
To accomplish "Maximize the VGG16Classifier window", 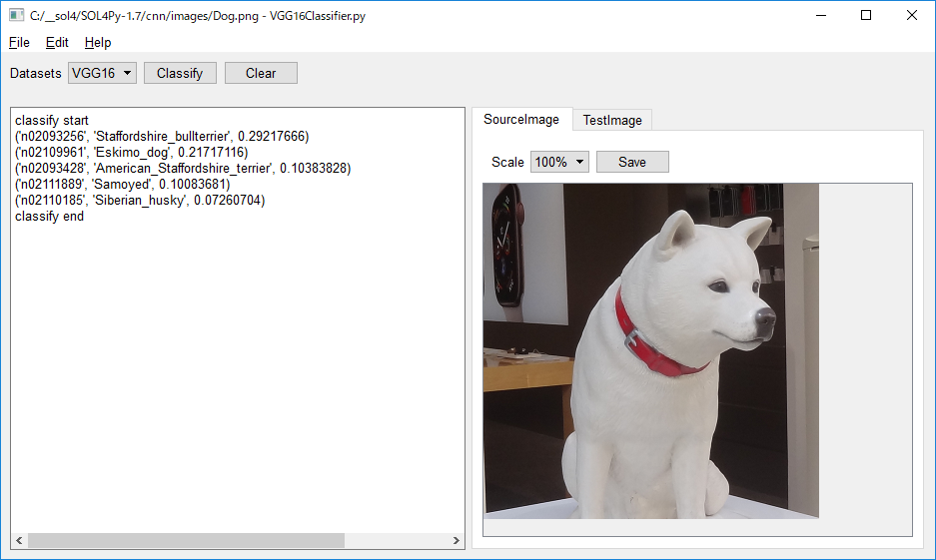I will pyautogui.click(x=866, y=16).
